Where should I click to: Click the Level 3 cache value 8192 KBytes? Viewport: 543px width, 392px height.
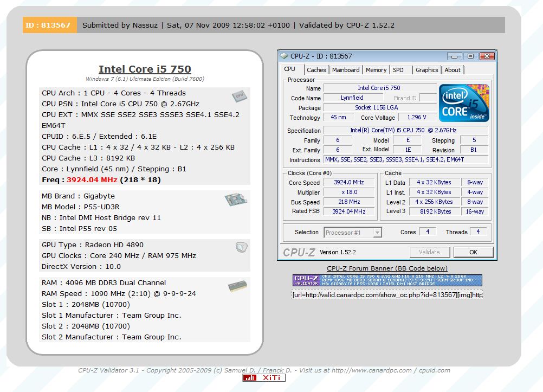[x=435, y=211]
